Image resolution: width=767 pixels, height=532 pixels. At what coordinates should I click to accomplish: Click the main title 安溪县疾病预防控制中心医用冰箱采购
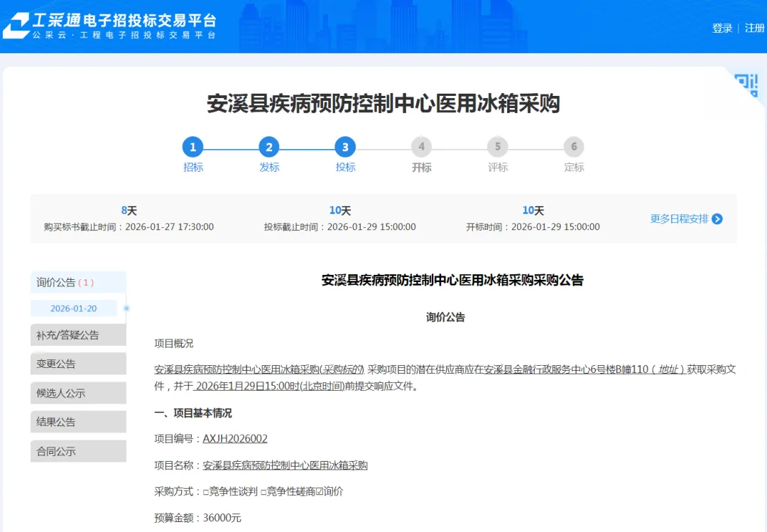383,104
